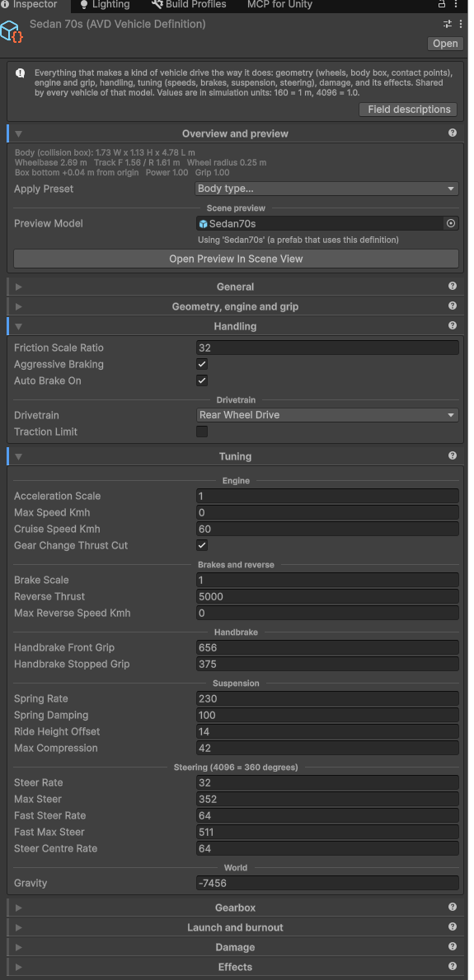Image resolution: width=474 pixels, height=980 pixels.
Task: Toggle the Auto Brake On checkbox
Action: coord(202,380)
